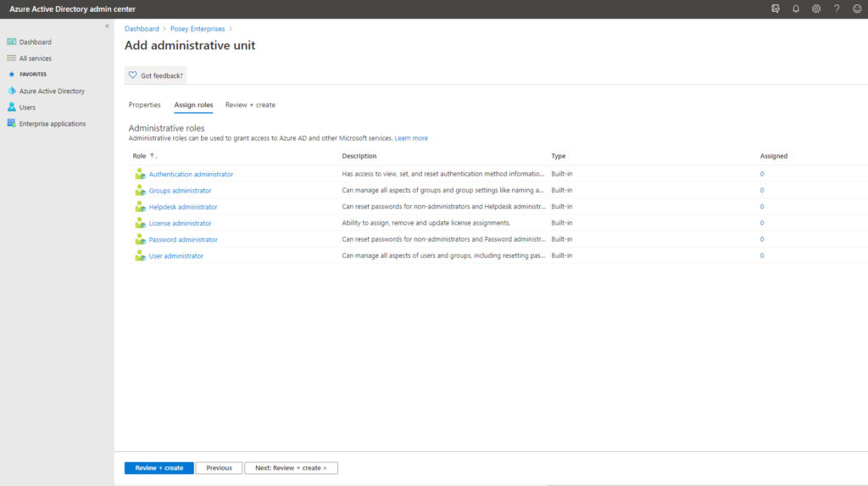Open the Groups administrator role link
The image size is (868, 486).
tap(180, 191)
